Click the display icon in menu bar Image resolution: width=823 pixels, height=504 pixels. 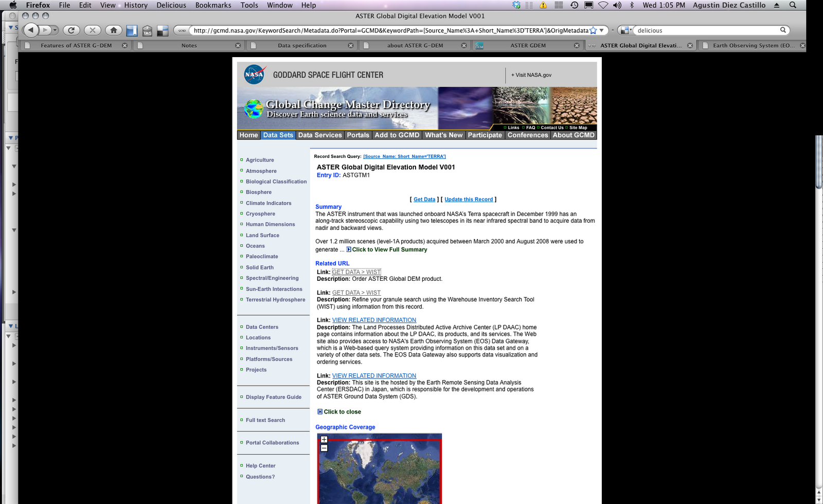click(x=588, y=5)
